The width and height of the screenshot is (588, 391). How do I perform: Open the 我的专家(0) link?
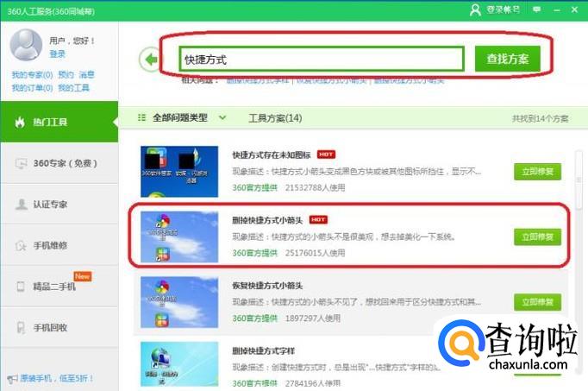click(x=32, y=75)
